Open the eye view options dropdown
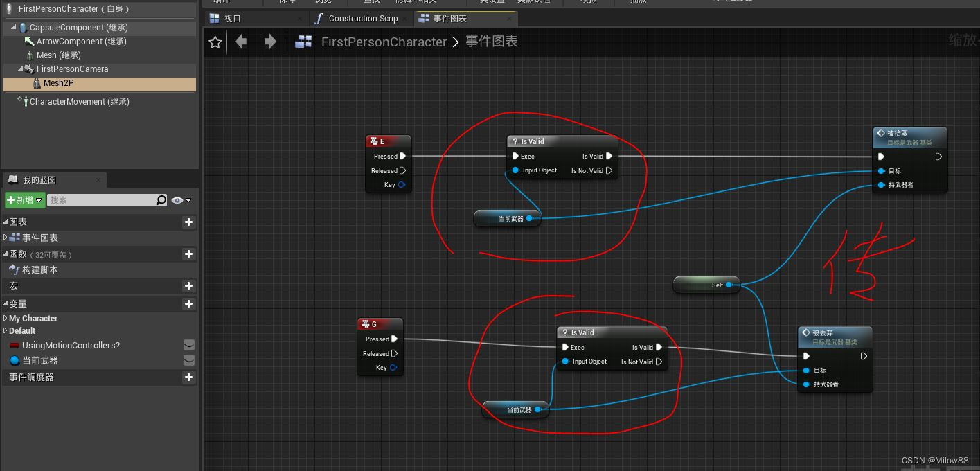The height and width of the screenshot is (471, 980). coord(181,200)
